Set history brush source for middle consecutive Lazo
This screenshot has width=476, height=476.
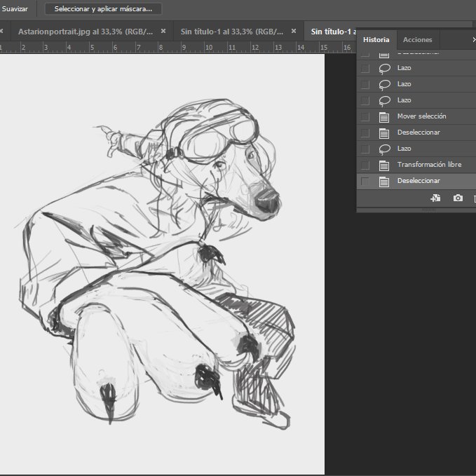365,84
